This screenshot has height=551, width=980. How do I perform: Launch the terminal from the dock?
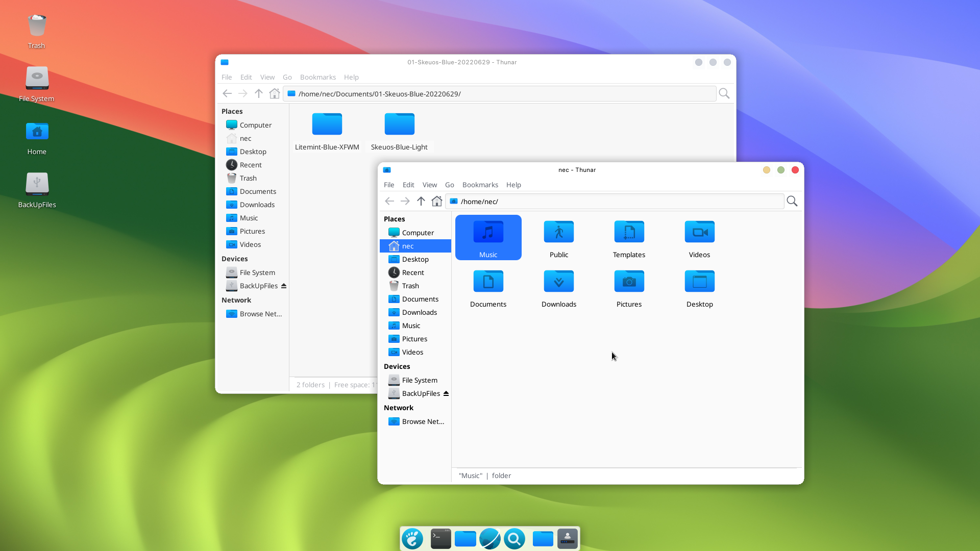click(x=440, y=539)
